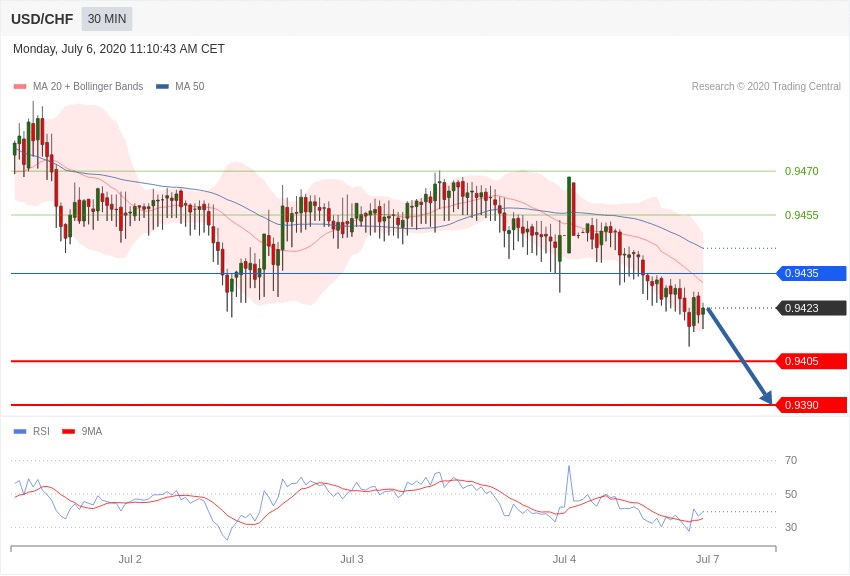Screen dimensions: 850x576
Task: Click the blue downward arrow head
Action: [766, 397]
